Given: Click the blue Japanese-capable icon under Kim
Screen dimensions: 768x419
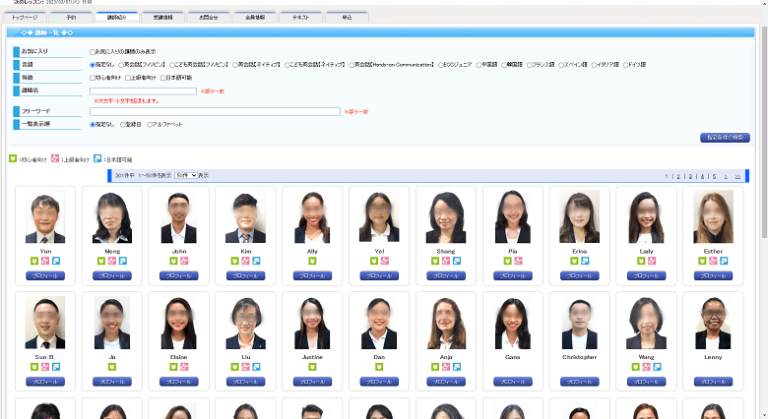Looking at the screenshot, I should [x=256, y=261].
